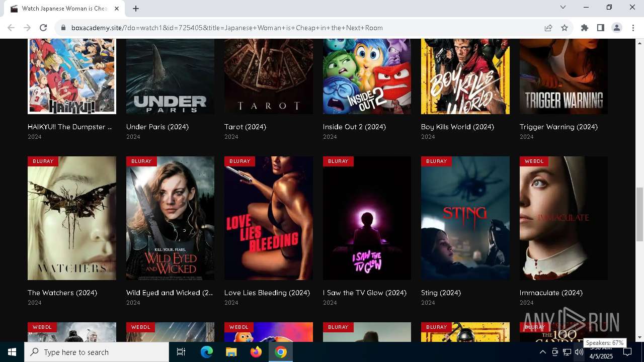
Task: Click Wild Eyed and Wicked title link
Action: (170, 293)
